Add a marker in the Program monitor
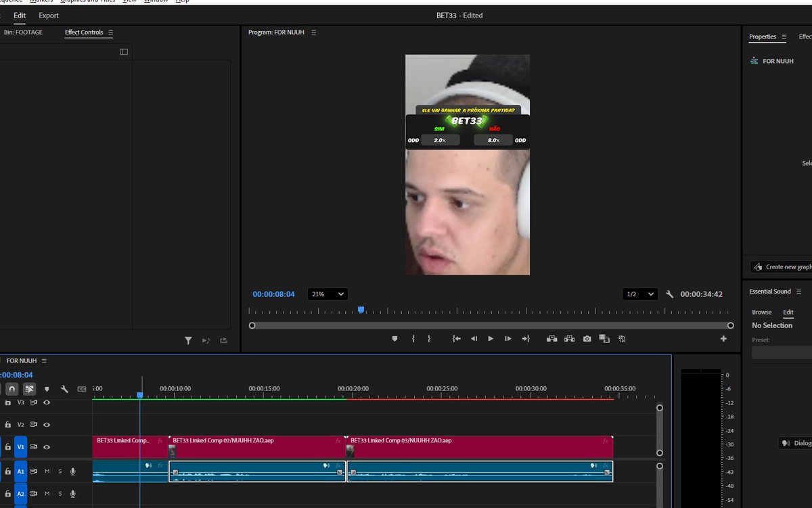 point(395,339)
